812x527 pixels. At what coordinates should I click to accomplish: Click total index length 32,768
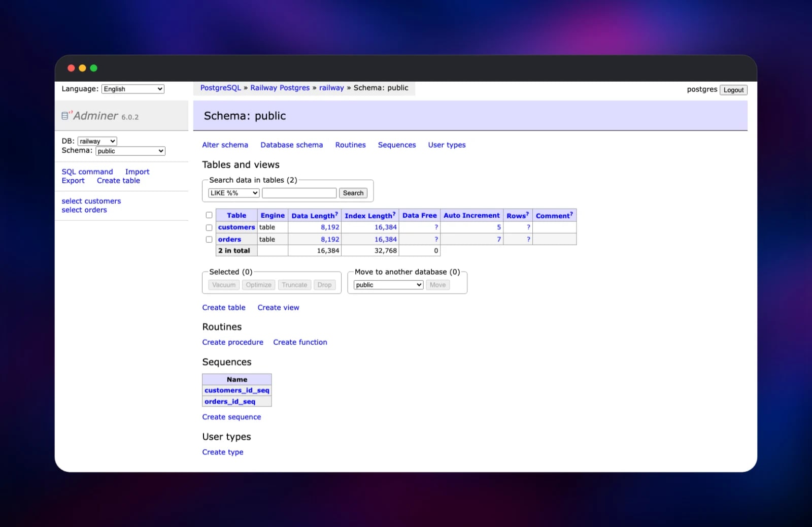(386, 251)
